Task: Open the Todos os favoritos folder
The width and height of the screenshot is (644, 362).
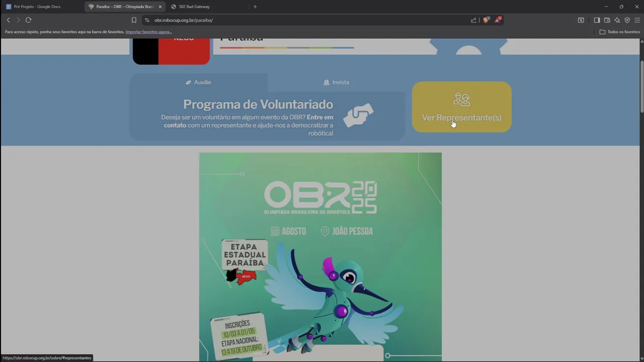Action: click(x=619, y=32)
